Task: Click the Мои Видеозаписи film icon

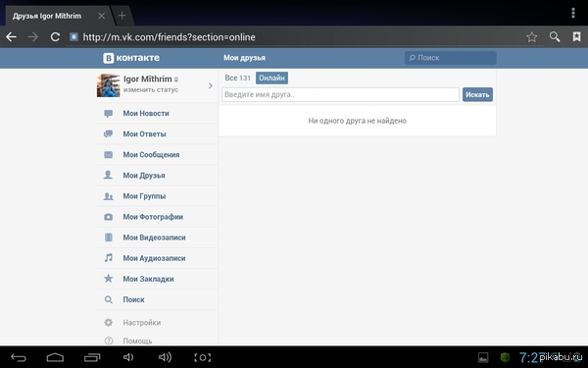Action: click(x=109, y=237)
